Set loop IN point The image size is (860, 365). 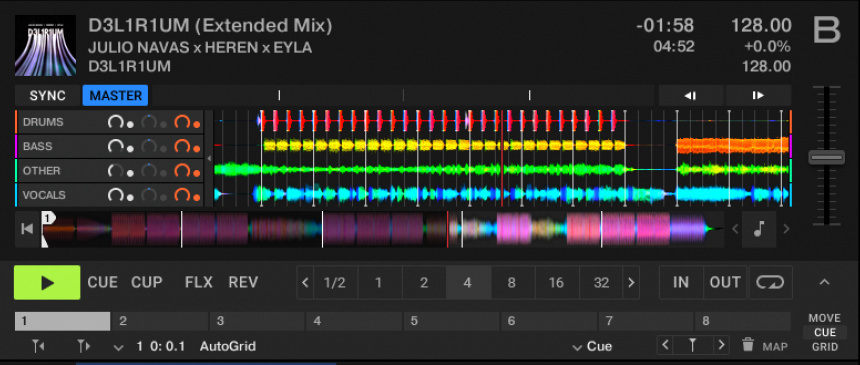click(x=681, y=283)
